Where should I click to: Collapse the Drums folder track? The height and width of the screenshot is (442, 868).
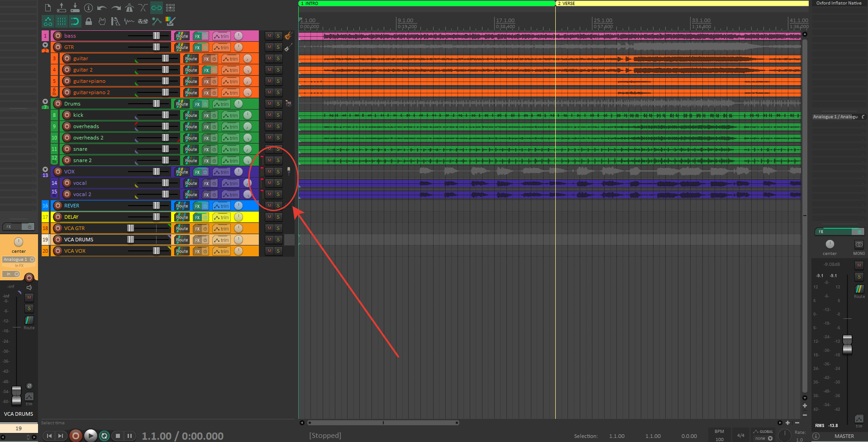[x=45, y=101]
